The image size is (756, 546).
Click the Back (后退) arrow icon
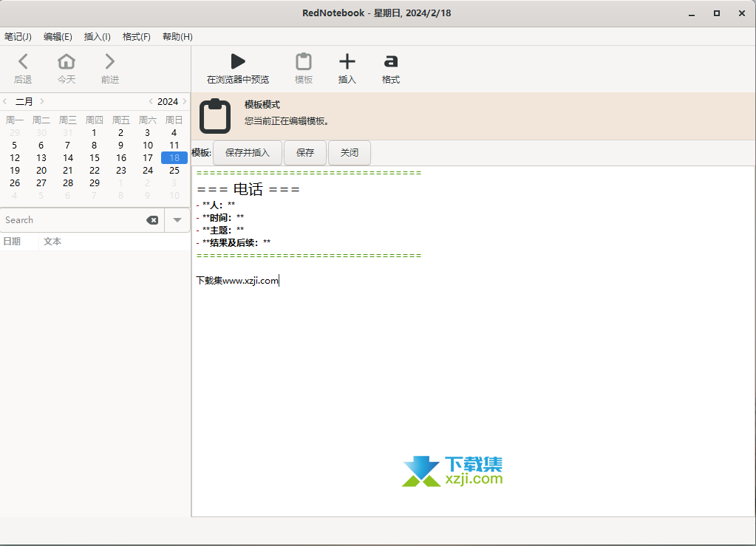click(x=23, y=61)
